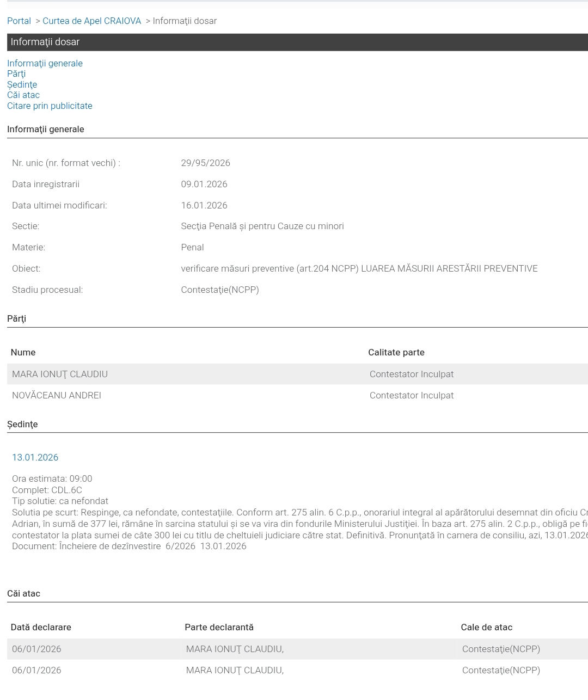Jump to Informaţii generale section
The image size is (588, 700).
(x=45, y=63)
